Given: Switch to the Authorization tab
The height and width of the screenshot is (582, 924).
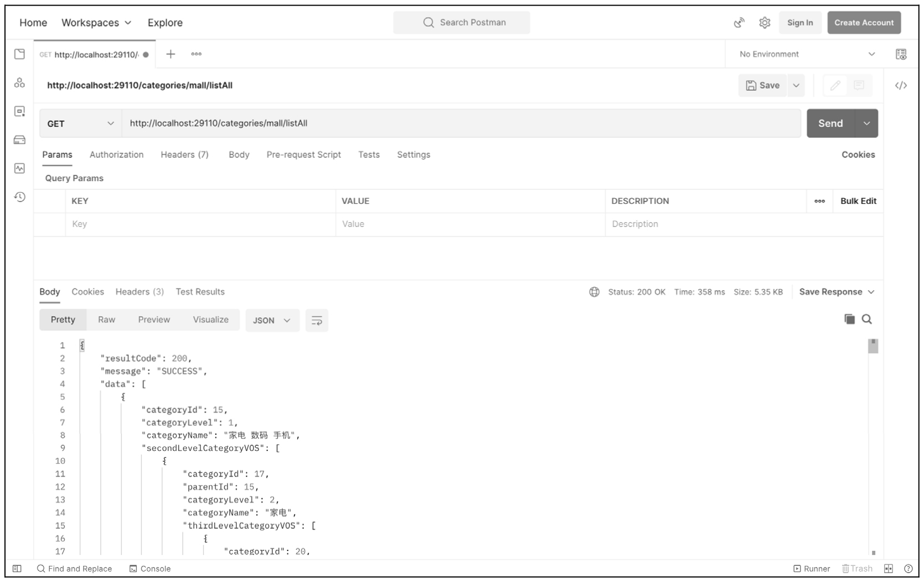Looking at the screenshot, I should [116, 154].
